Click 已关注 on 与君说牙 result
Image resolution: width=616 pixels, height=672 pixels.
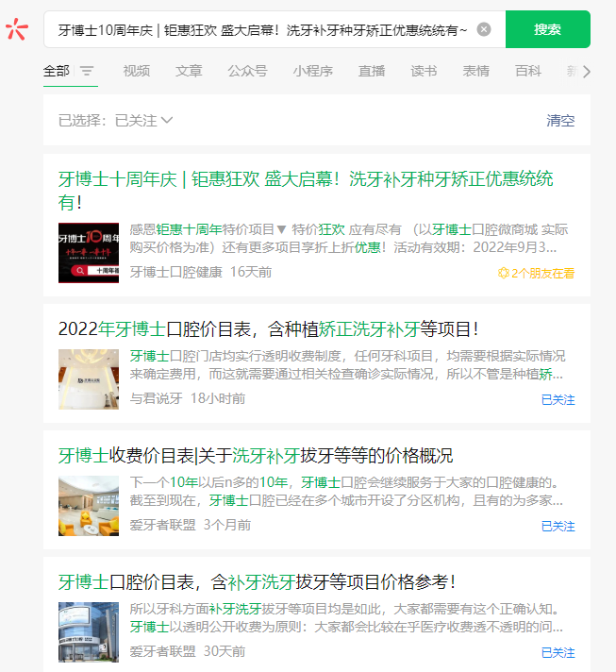click(558, 400)
